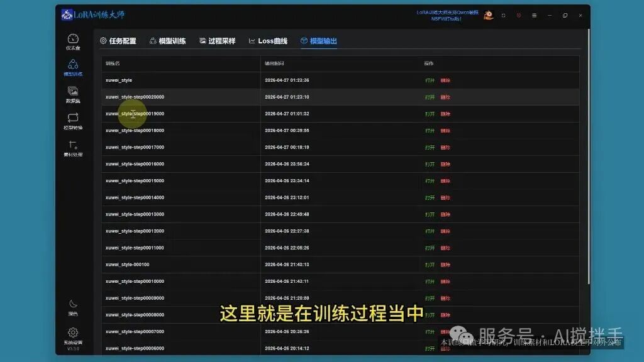Open the 数据集 dataset section

point(73,95)
